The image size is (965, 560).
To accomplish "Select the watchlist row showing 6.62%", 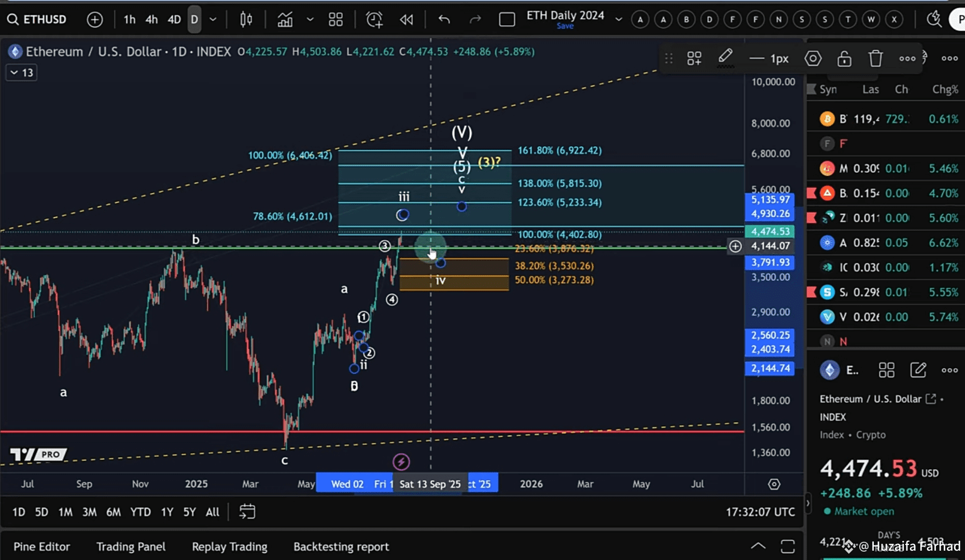I will (x=886, y=242).
